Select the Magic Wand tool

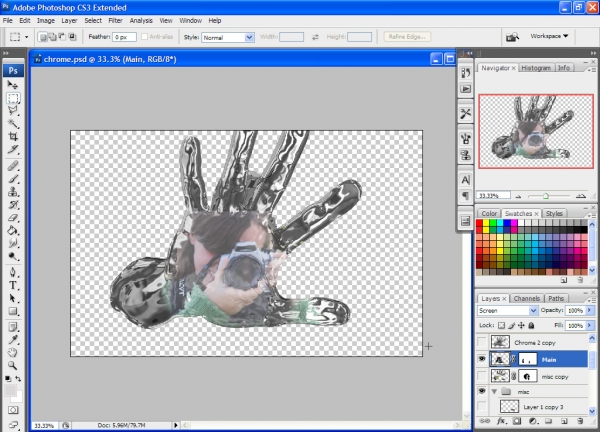click(13, 123)
